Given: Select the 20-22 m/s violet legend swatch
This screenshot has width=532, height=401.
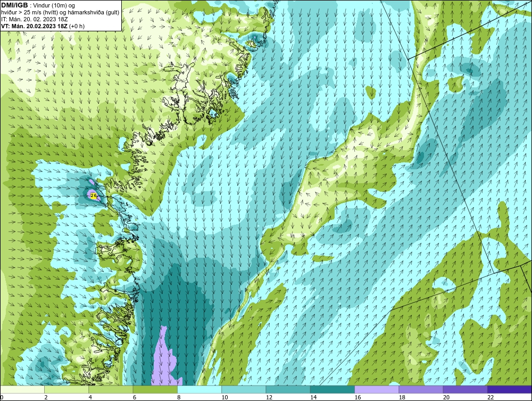Looking at the screenshot, I should pyautogui.click(x=465, y=389).
